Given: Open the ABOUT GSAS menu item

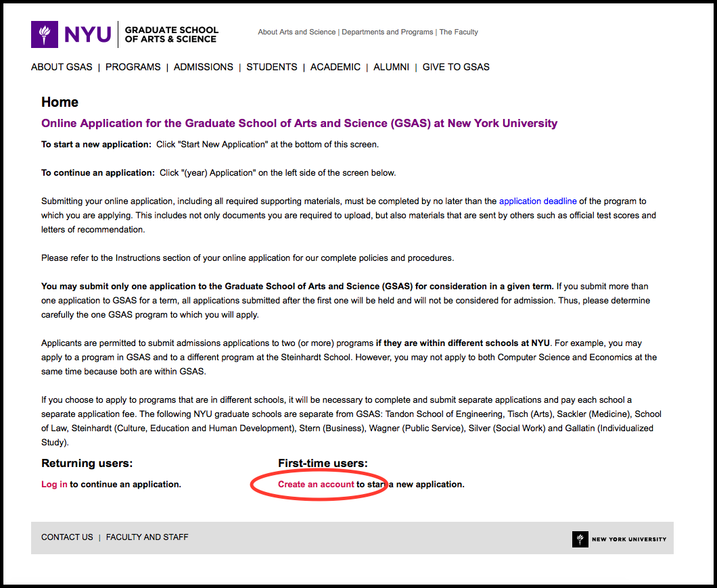Looking at the screenshot, I should pyautogui.click(x=62, y=67).
